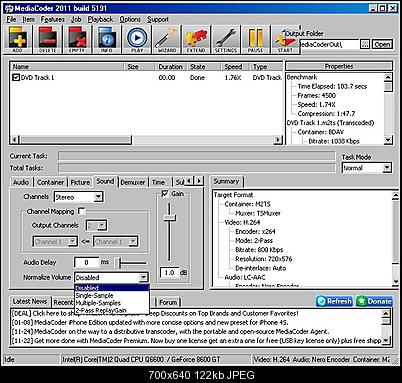Click the Refresh news button

pyautogui.click(x=335, y=301)
